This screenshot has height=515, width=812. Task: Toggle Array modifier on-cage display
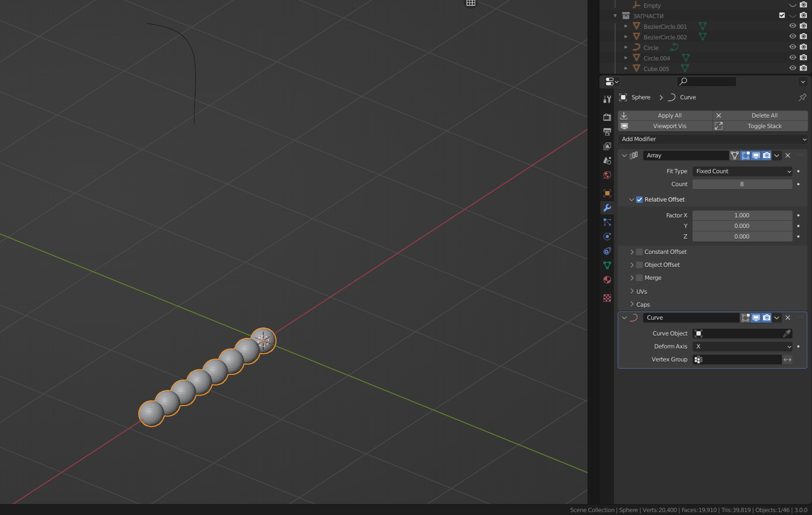(x=735, y=156)
